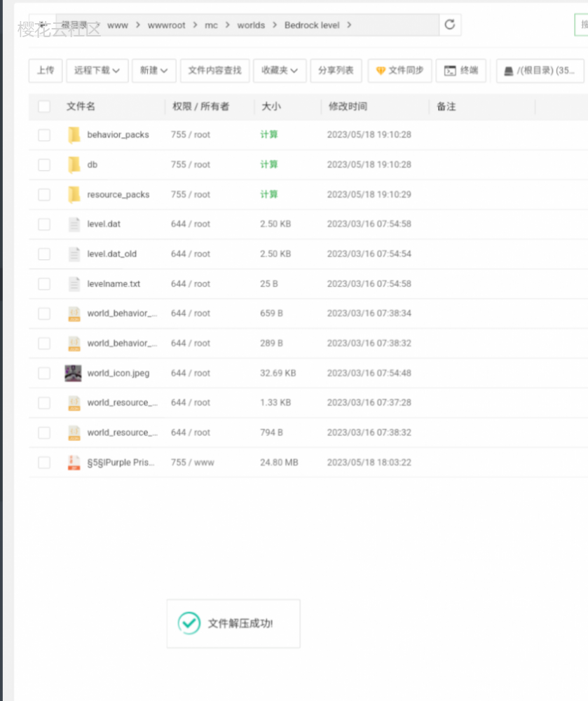Click the refresh icon beside breadcrumb bar
588x701 pixels.
[449, 23]
